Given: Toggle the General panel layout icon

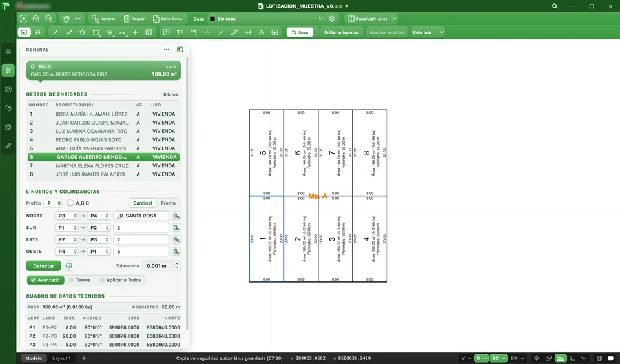Looking at the screenshot, I should (x=180, y=50).
